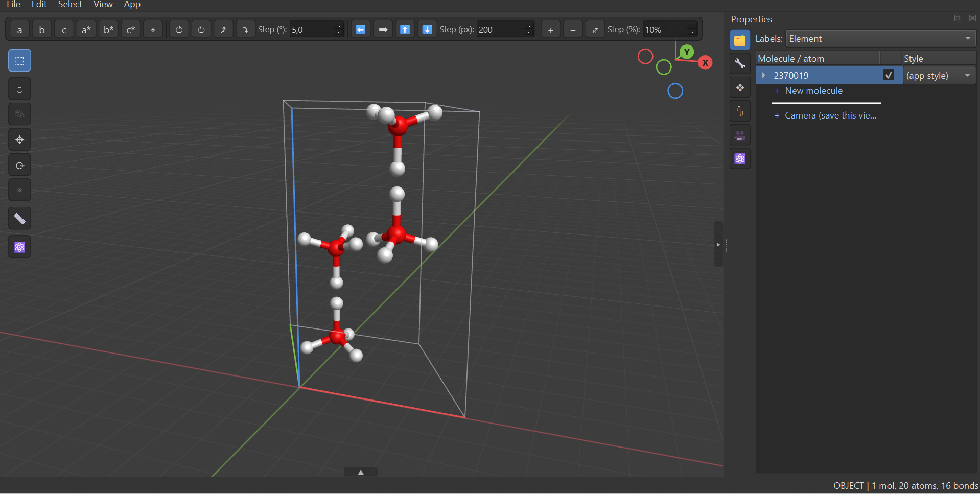Rotate view counter-clockwise
This screenshot has height=494, width=980.
click(x=179, y=30)
